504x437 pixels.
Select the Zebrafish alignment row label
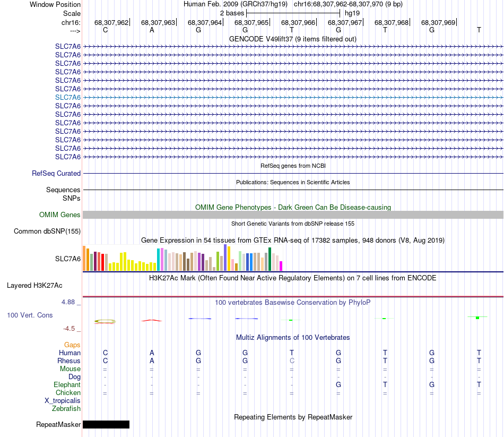[x=66, y=408]
